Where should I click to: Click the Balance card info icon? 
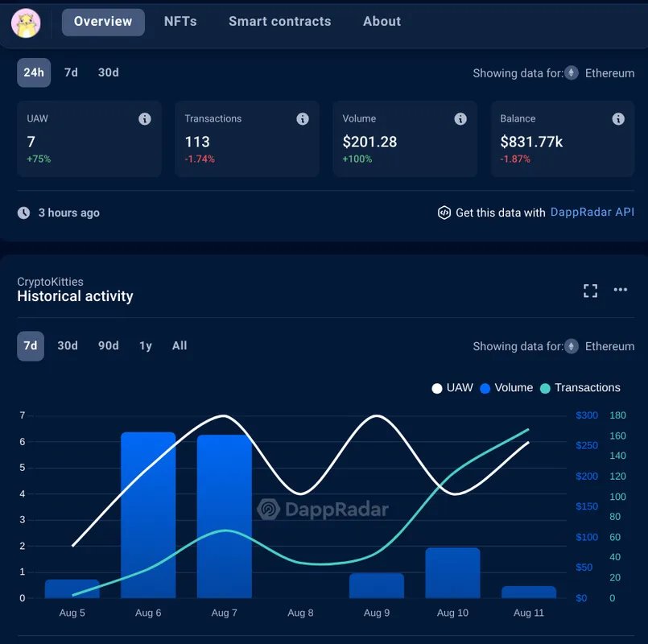coord(618,119)
